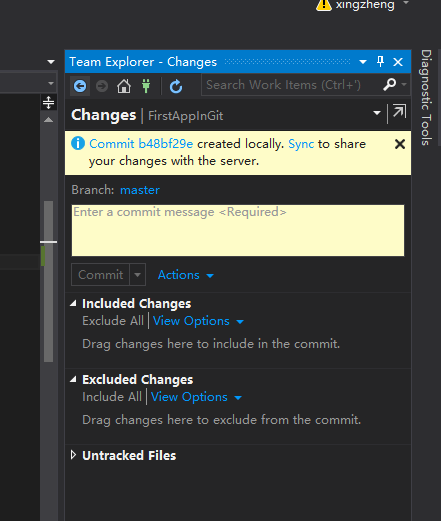The image size is (441, 521).
Task: Click the forward navigation arrow
Action: (x=102, y=86)
